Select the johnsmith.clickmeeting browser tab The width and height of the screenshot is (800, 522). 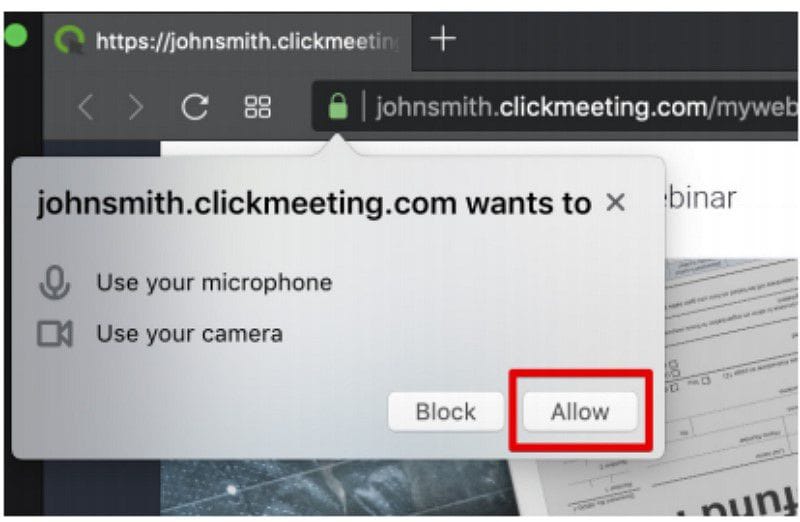click(228, 41)
